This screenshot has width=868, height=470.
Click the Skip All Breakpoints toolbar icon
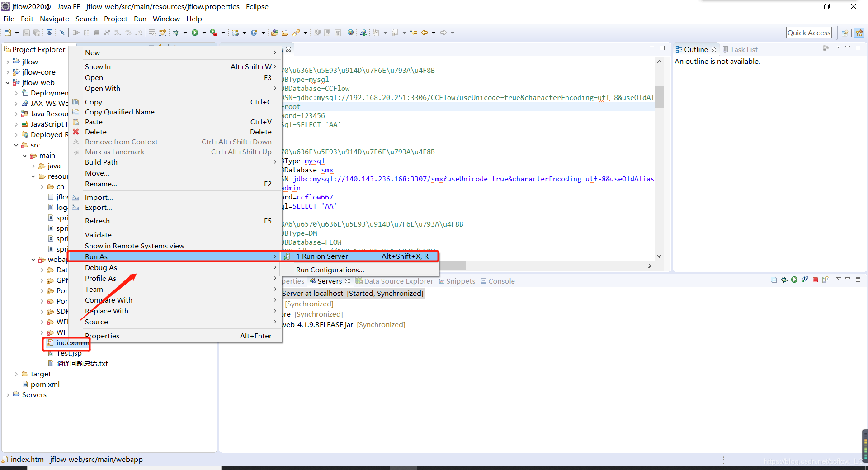coord(62,33)
